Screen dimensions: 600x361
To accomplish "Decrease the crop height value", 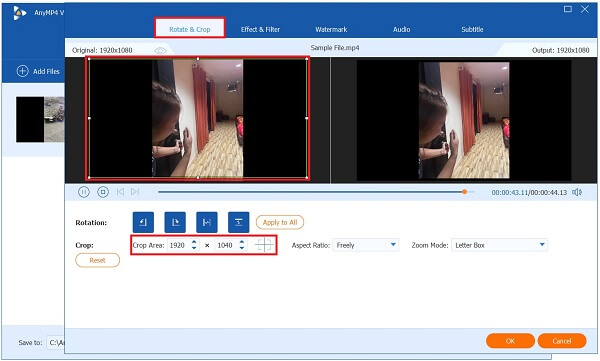I will click(242, 248).
